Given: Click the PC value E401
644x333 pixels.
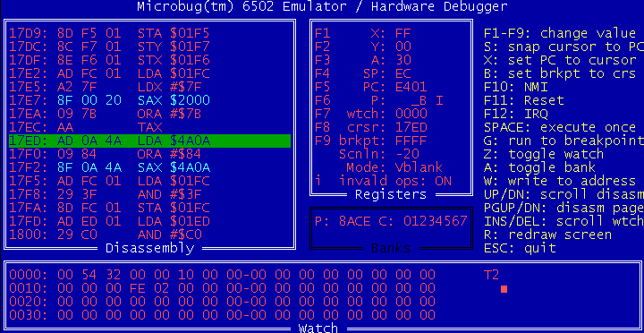Looking at the screenshot, I should point(411,87).
